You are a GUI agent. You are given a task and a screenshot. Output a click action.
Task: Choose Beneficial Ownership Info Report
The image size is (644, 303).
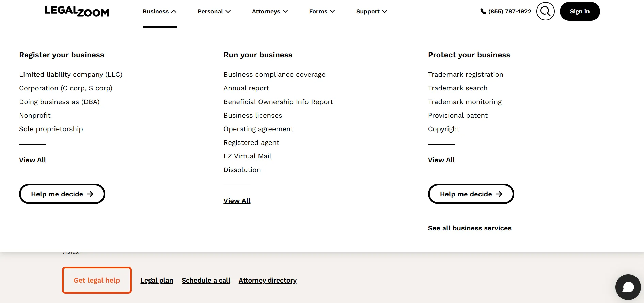pyautogui.click(x=278, y=102)
